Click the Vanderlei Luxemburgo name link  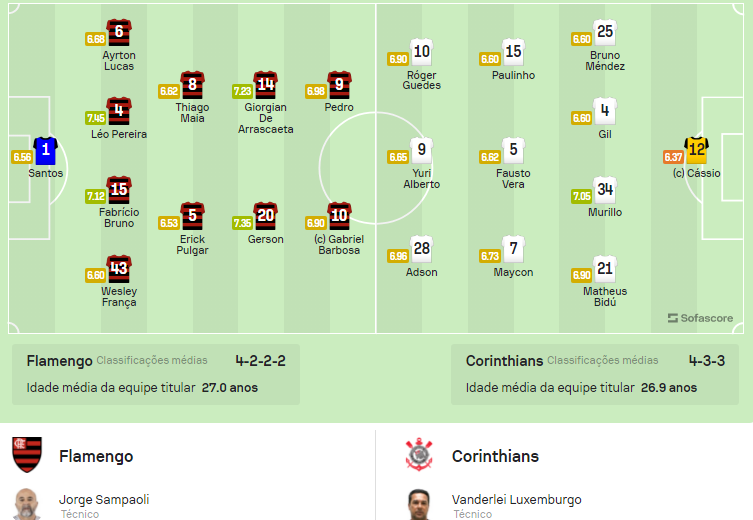point(517,500)
